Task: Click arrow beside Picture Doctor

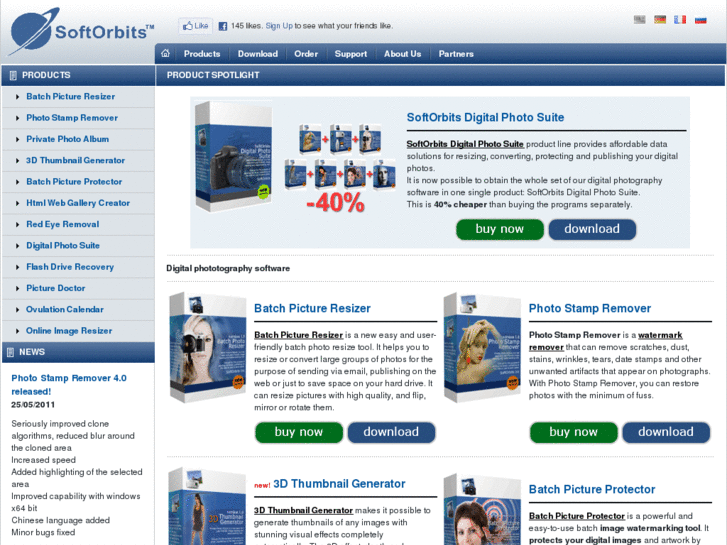Action: 17,289
